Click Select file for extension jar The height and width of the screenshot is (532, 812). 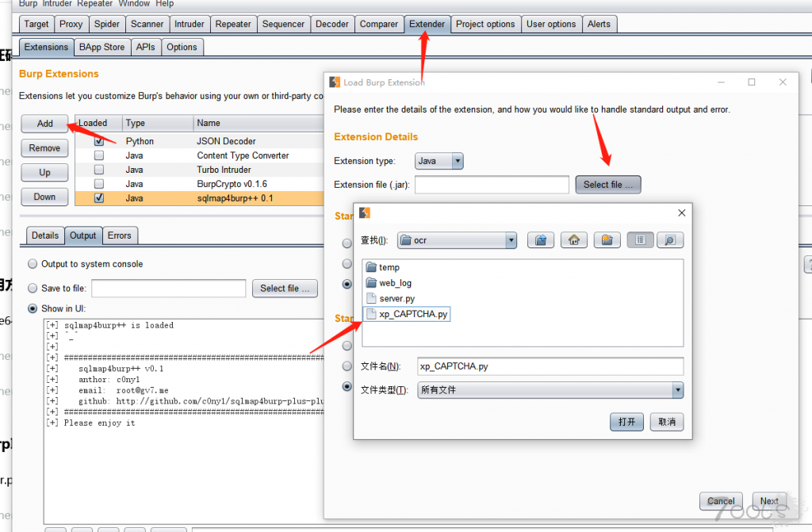click(608, 185)
